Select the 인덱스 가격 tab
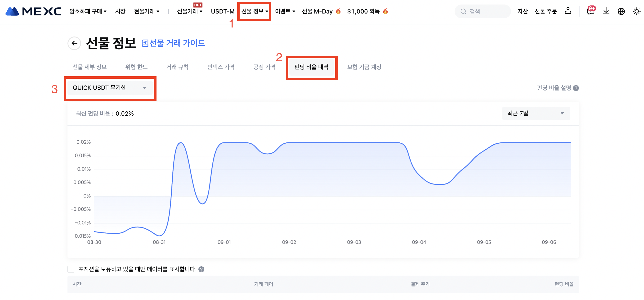The height and width of the screenshot is (300, 644). point(221,67)
